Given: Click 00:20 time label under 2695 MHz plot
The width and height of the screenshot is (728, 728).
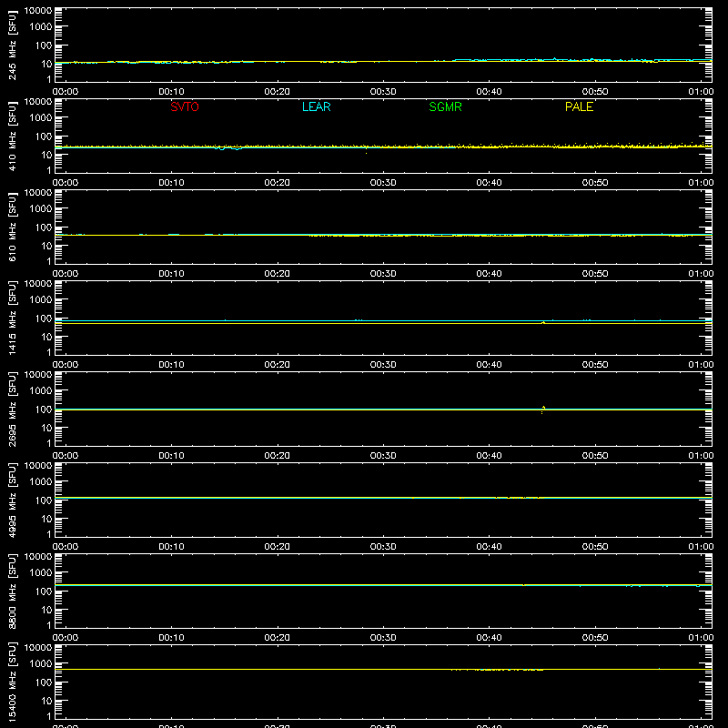Looking at the screenshot, I should pos(278,456).
